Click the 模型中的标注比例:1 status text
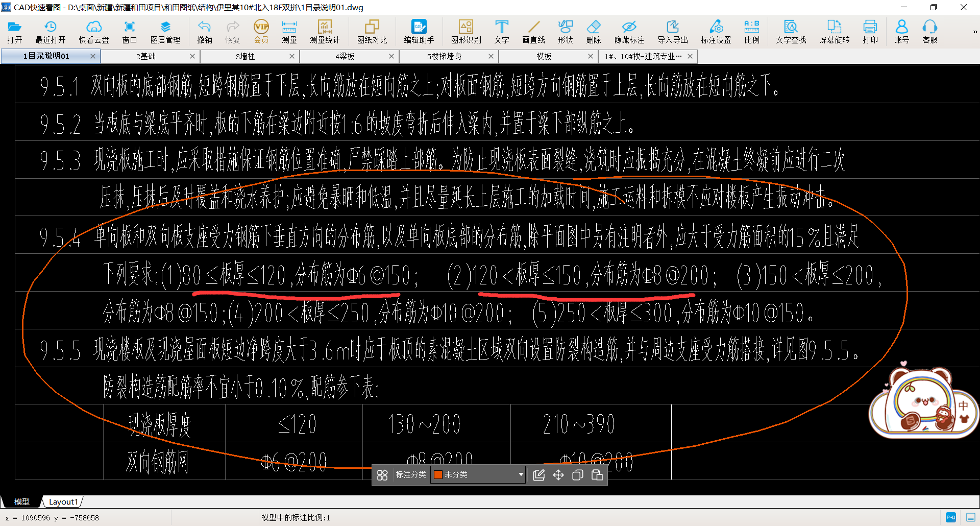The image size is (980, 526). (x=296, y=518)
